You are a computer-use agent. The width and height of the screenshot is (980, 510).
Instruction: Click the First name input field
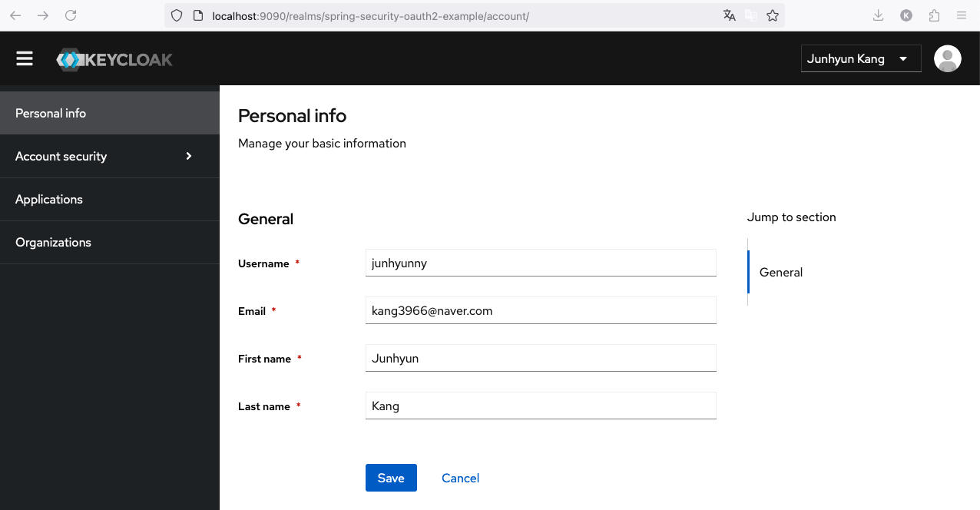click(x=541, y=358)
